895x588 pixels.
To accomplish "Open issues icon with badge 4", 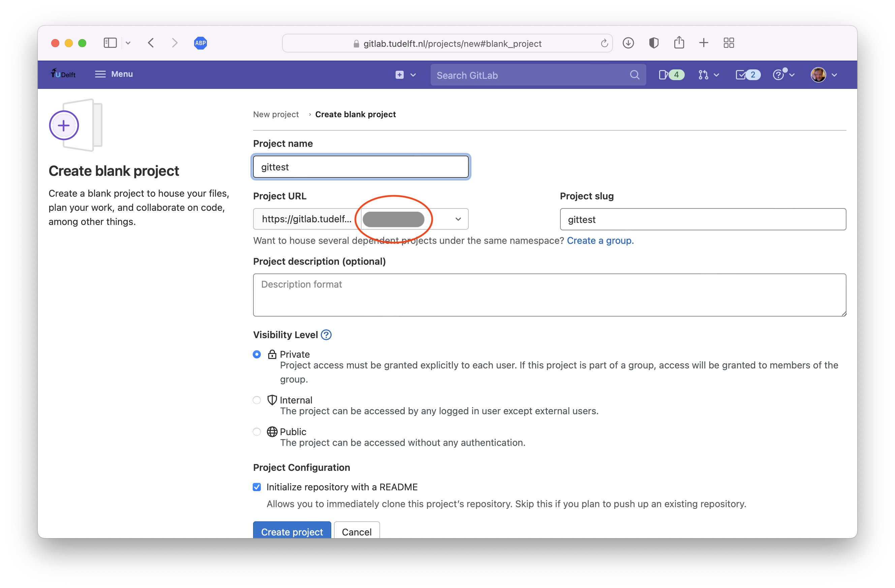I will click(x=671, y=75).
